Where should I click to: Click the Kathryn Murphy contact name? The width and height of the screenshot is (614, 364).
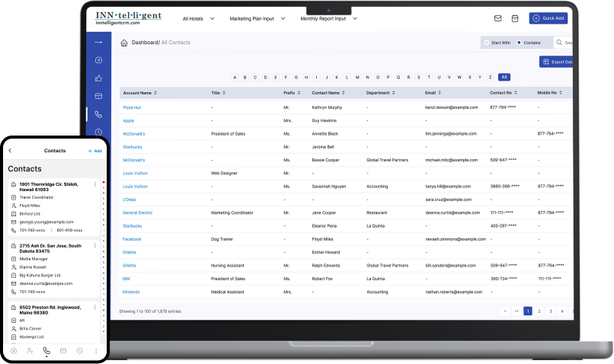pos(327,107)
